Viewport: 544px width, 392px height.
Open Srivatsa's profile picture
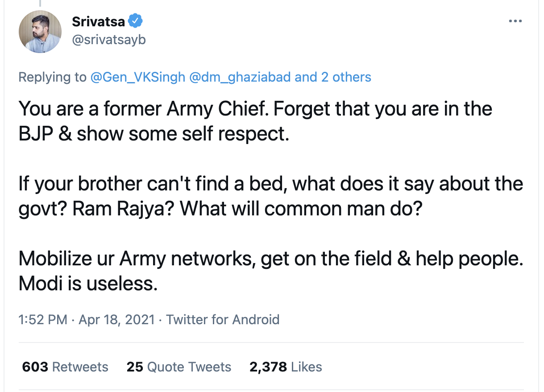40,32
